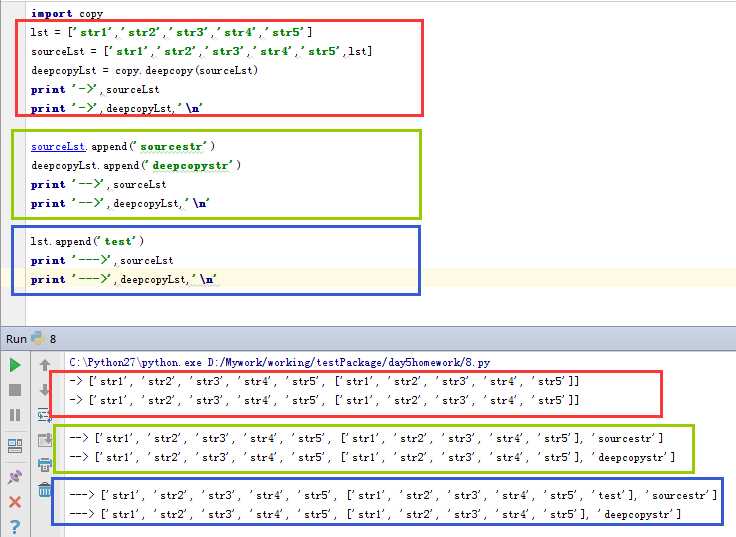Click the print '-->', sourceLst line

point(99,184)
